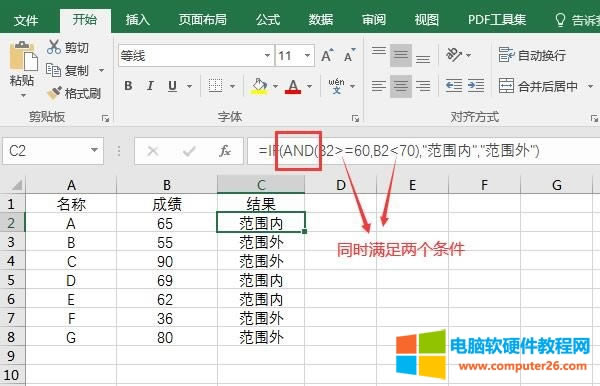Select cell with name G

pyautogui.click(x=71, y=337)
